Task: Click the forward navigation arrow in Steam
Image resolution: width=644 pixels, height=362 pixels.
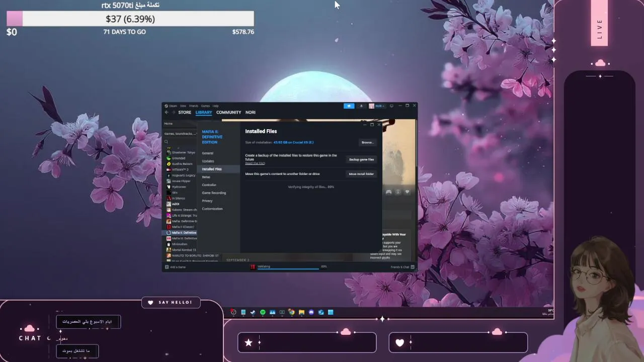Action: tap(174, 113)
